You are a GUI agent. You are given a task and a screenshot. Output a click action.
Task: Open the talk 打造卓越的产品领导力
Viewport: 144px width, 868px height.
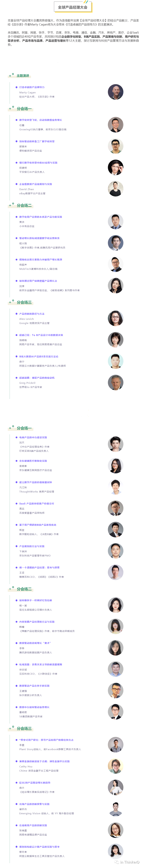point(32,87)
